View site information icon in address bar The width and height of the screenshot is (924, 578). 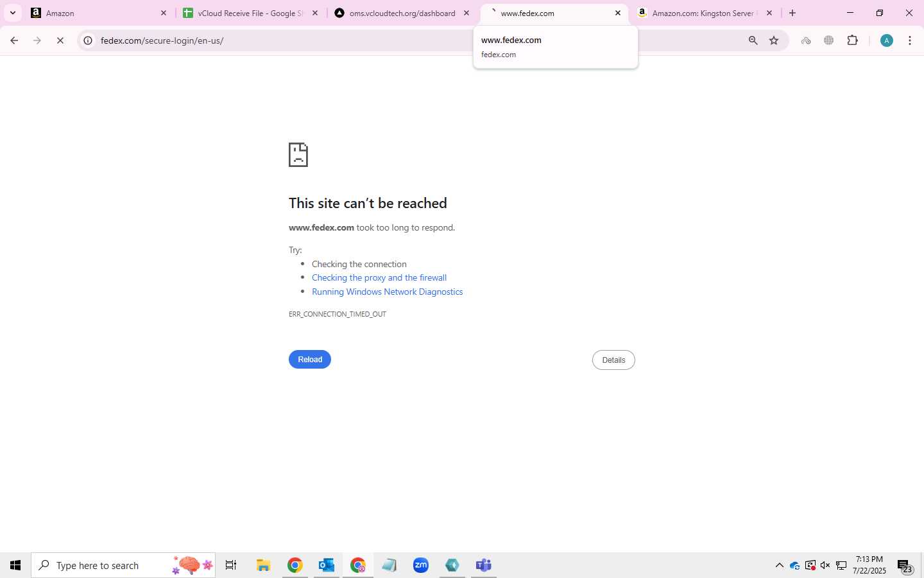click(88, 40)
